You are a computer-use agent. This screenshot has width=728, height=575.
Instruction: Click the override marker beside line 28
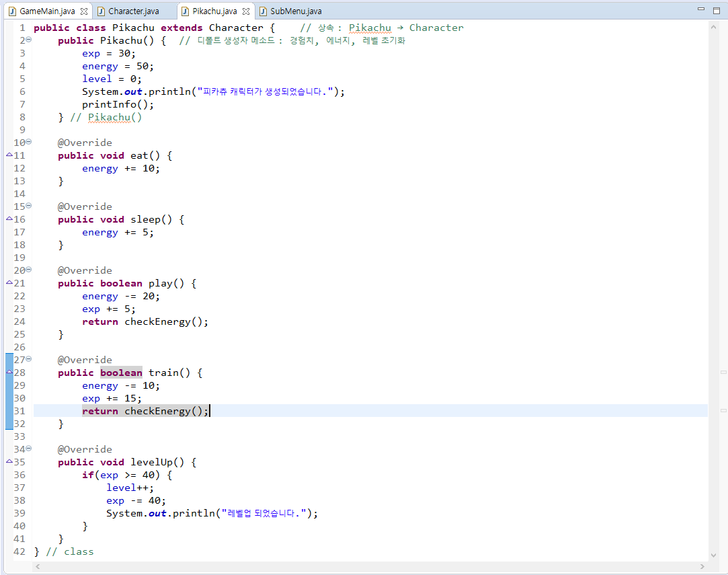coord(9,372)
